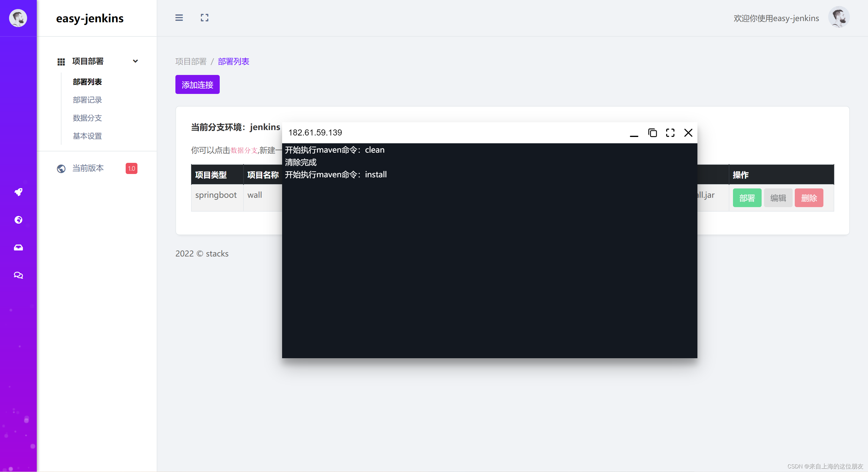868x472 pixels.
Task: Click the hamburger menu icon top left
Action: [179, 17]
